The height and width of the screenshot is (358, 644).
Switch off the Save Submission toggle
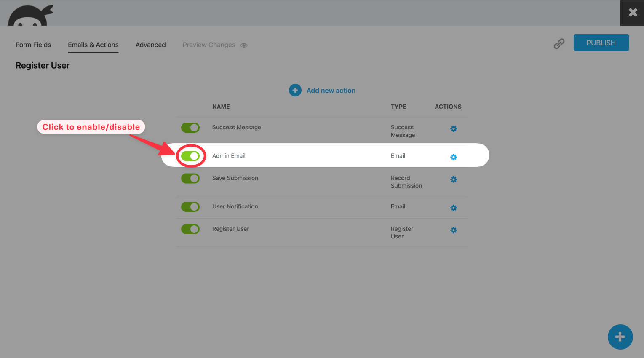point(190,179)
